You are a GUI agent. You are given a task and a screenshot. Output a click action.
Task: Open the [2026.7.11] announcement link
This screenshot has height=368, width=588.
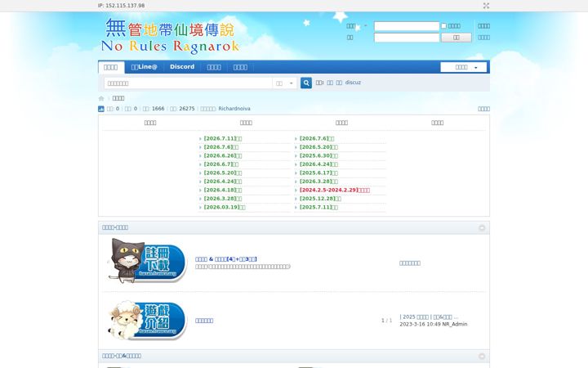tap(223, 138)
